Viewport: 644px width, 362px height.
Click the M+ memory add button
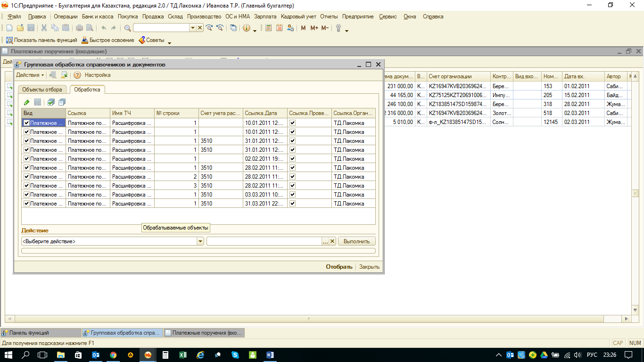(x=314, y=28)
